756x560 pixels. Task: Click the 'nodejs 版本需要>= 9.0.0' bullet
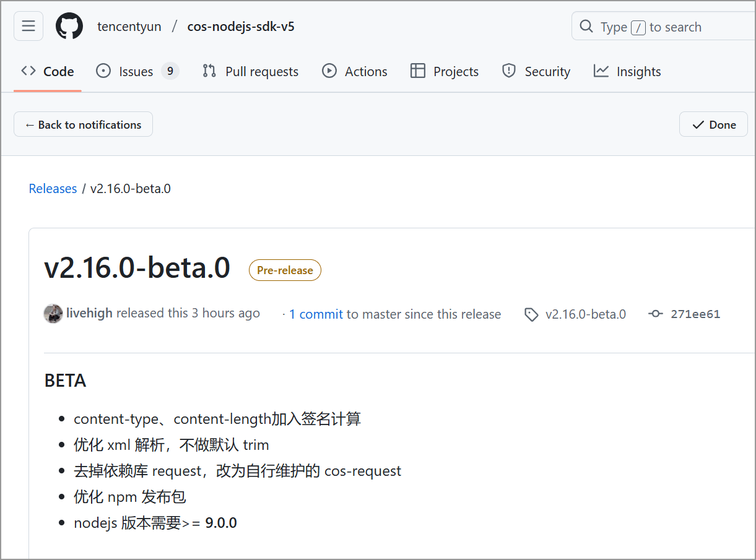pyautogui.click(x=155, y=523)
